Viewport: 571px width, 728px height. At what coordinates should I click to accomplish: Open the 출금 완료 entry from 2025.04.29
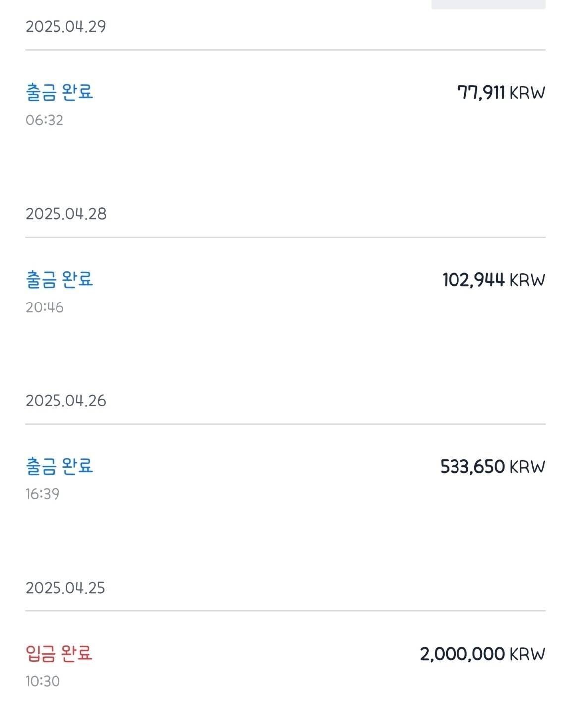pos(59,92)
